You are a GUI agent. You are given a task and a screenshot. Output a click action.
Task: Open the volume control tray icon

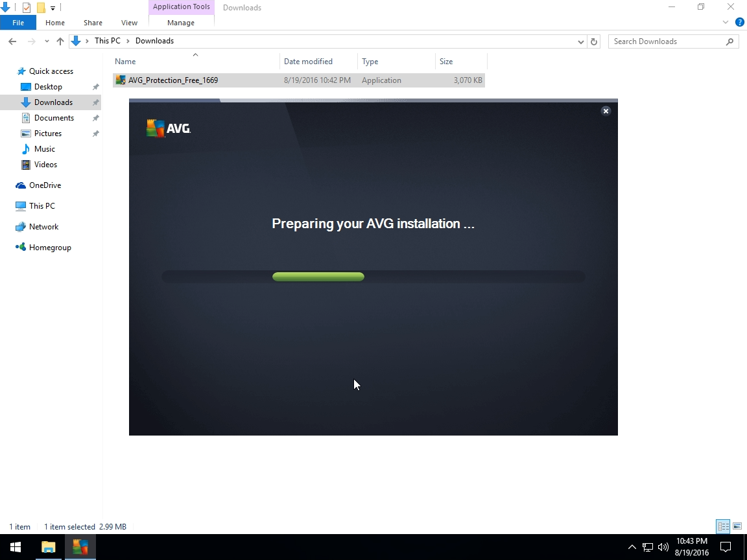[663, 546]
